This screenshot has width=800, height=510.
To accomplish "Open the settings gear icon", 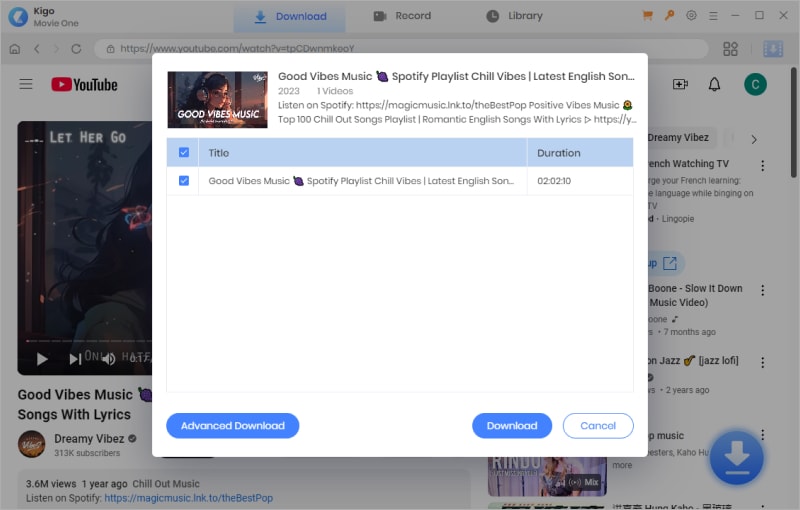I will [x=691, y=16].
